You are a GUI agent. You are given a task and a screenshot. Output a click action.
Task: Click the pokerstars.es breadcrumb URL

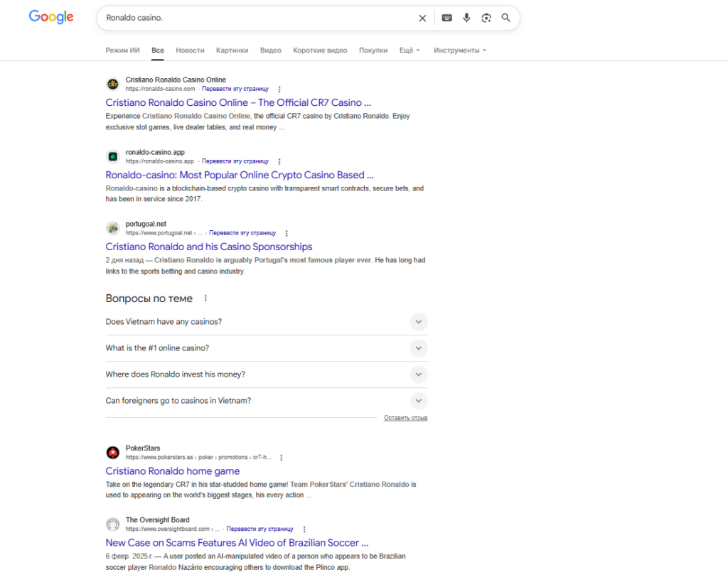point(198,457)
